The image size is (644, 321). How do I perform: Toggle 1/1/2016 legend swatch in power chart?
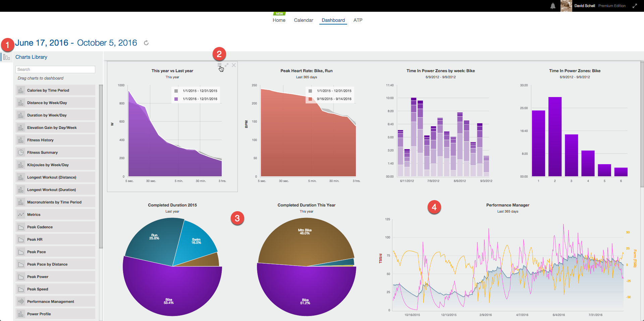(176, 99)
